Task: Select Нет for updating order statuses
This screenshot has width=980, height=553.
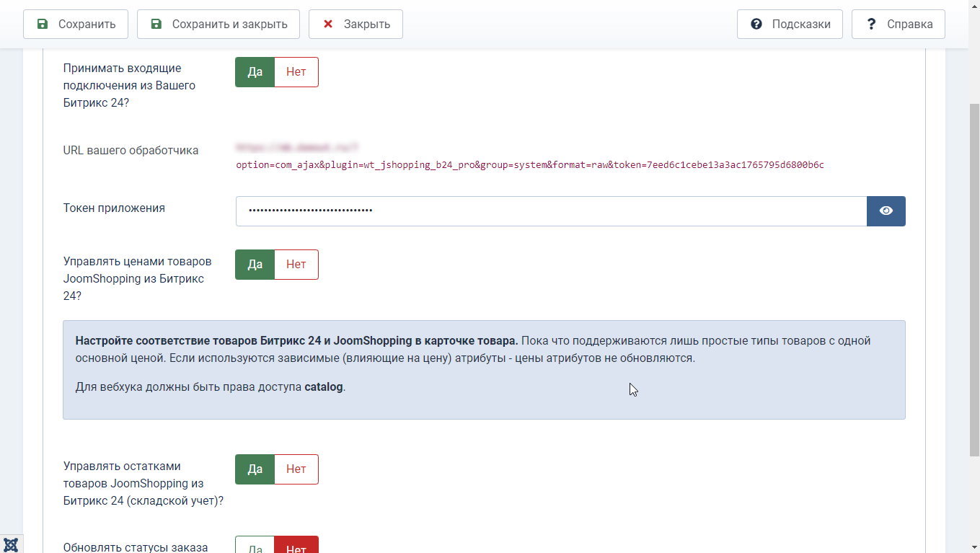Action: coord(296,547)
